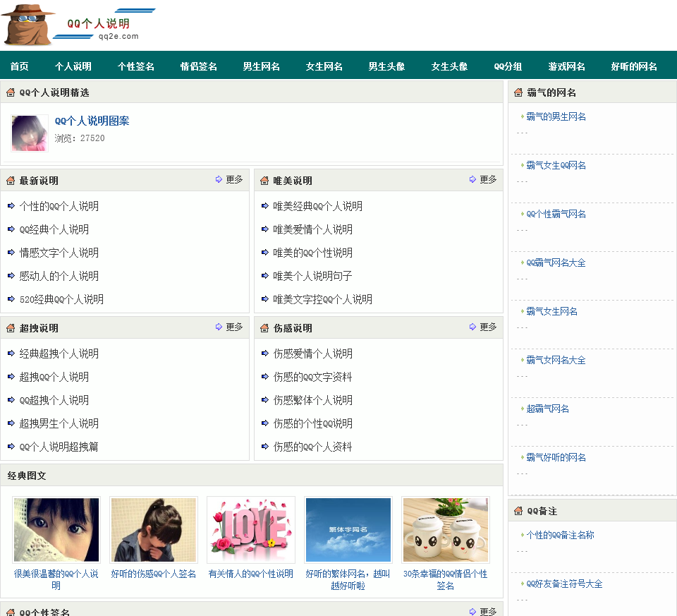Click 更多 arrow icon in 伤感说明 header
Screen dimensions: 677x616
point(472,327)
